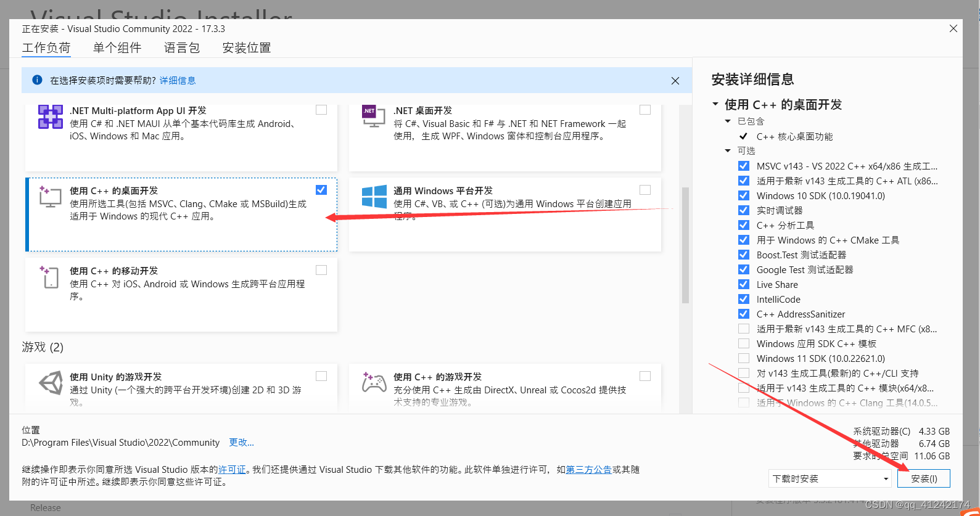
Task: Check the 使用 C++ 的移动开发 workload box
Action: click(321, 270)
